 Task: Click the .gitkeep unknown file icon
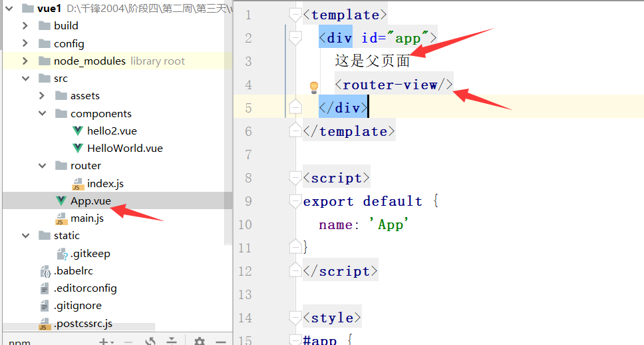[62, 254]
